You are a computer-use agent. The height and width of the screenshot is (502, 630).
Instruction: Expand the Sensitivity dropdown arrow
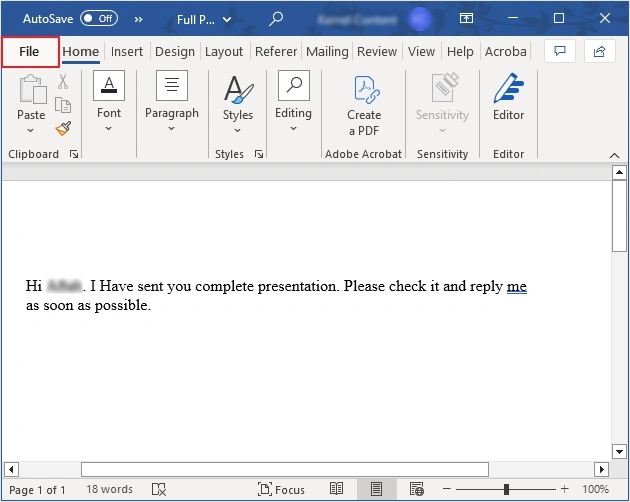442,130
